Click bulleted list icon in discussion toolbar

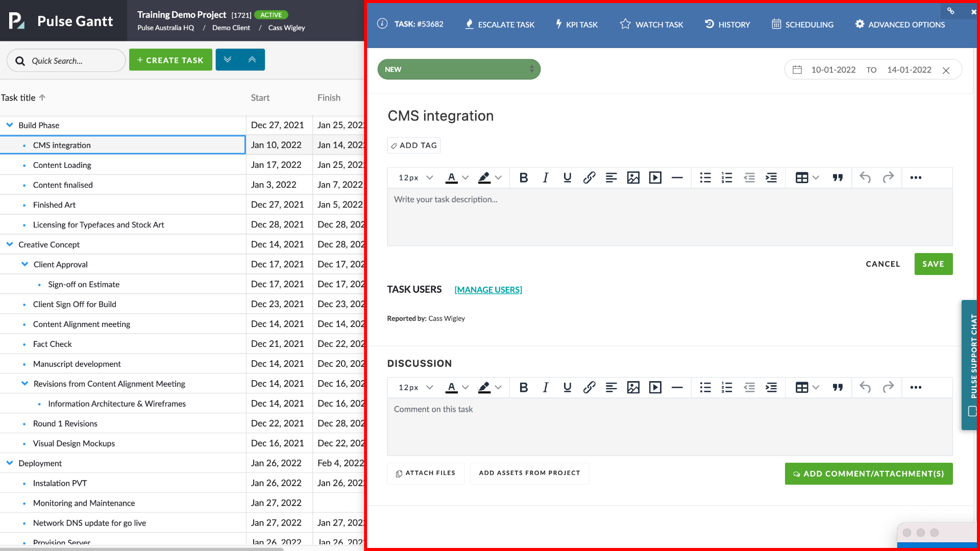pyautogui.click(x=705, y=387)
